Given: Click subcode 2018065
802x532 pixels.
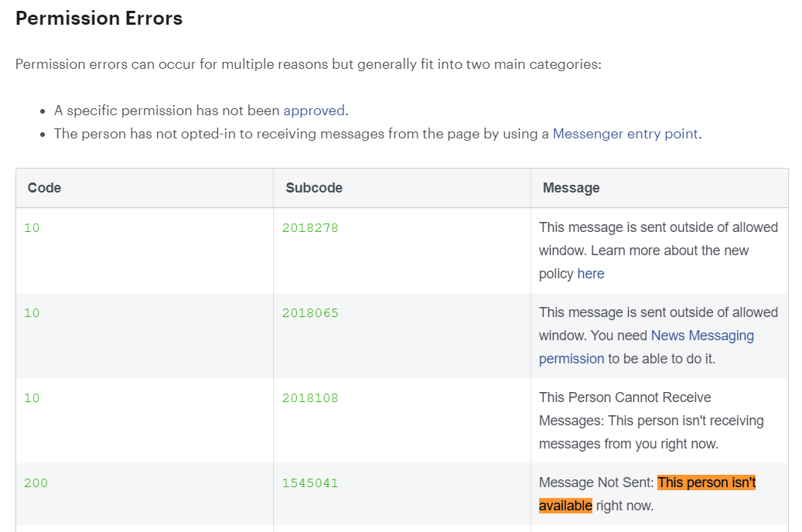Looking at the screenshot, I should click(310, 313).
